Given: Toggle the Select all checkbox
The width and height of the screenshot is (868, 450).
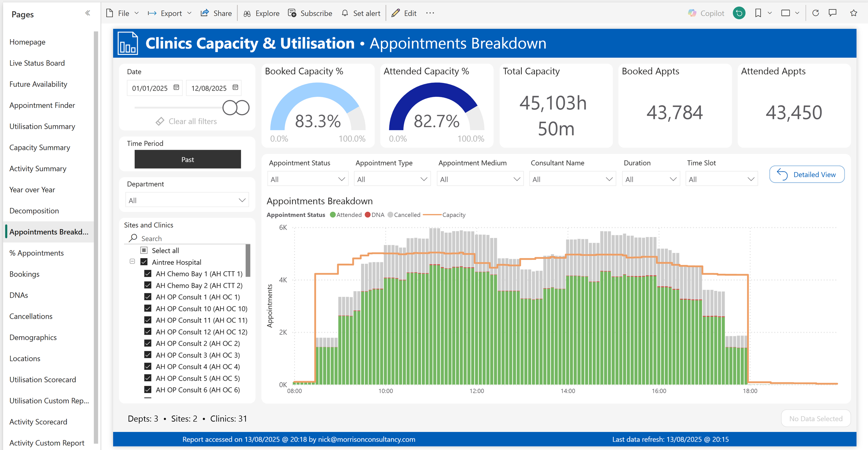Looking at the screenshot, I should click(144, 250).
